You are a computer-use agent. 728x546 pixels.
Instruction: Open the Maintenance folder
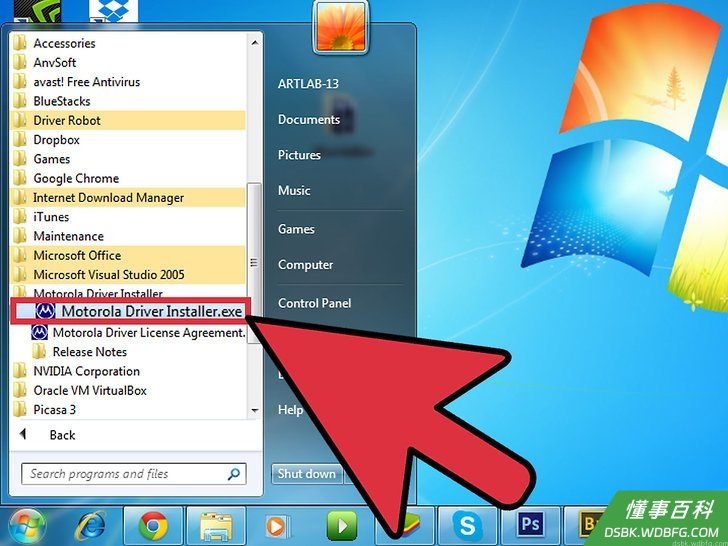click(x=128, y=236)
